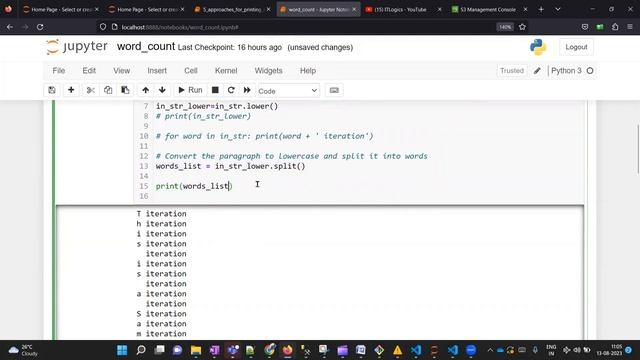This screenshot has height=360, width=640.
Task: Copy selected cells icon
Action: coord(108,90)
